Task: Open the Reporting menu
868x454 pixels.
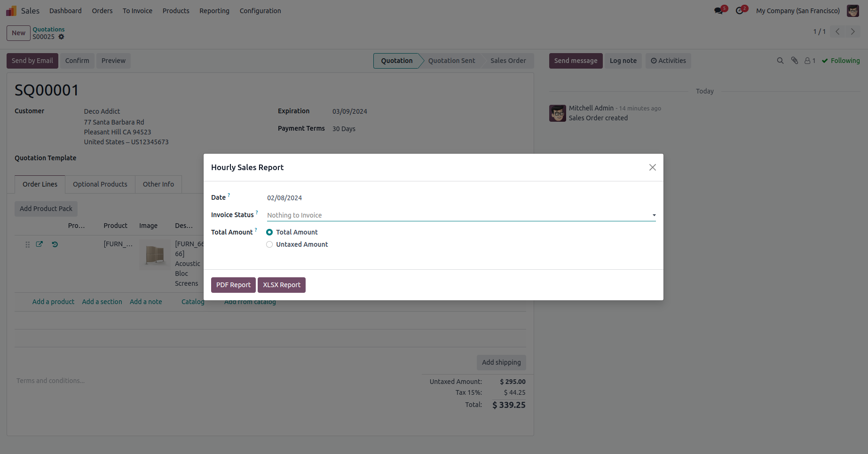Action: (214, 11)
